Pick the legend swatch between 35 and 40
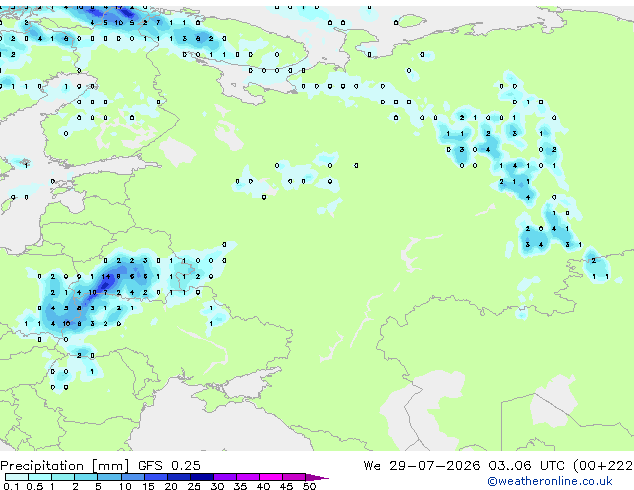 247,477
